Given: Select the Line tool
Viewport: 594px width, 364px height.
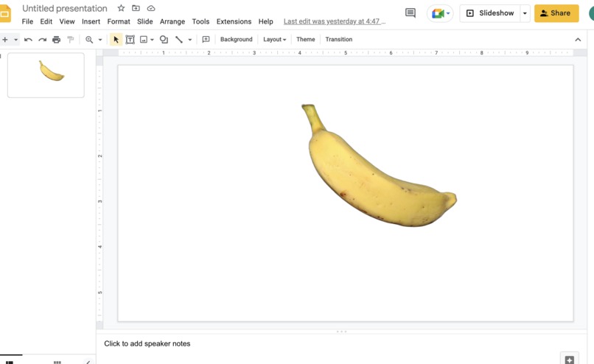Looking at the screenshot, I should [x=179, y=39].
